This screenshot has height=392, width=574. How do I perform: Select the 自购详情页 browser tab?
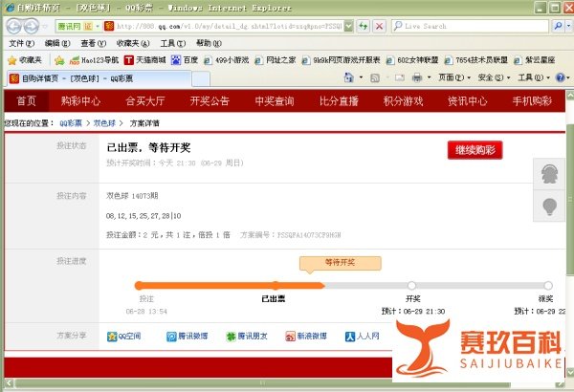tap(99, 78)
